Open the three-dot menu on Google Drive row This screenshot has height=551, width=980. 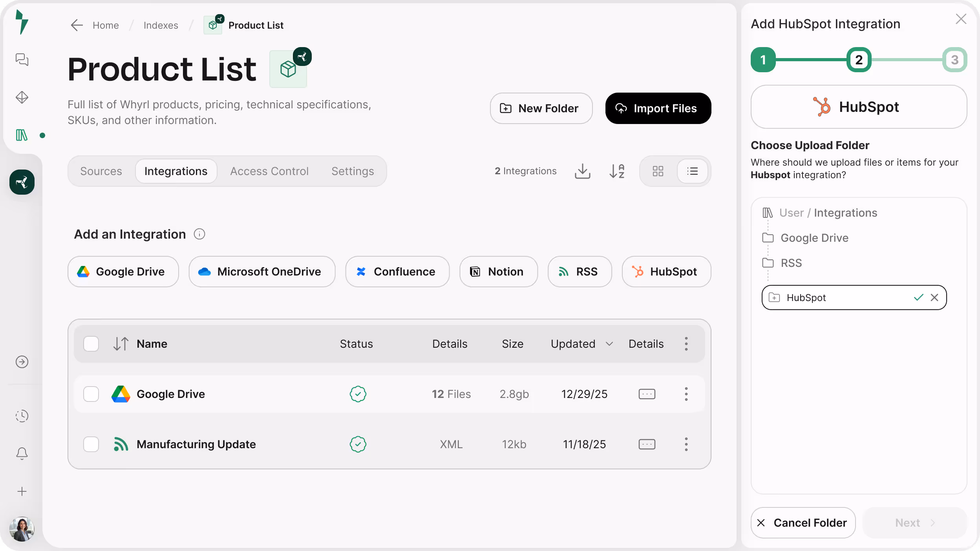(x=686, y=394)
